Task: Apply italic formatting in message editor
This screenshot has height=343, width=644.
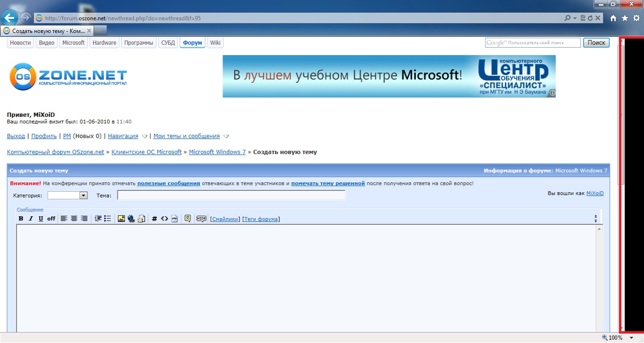Action: coord(31,219)
